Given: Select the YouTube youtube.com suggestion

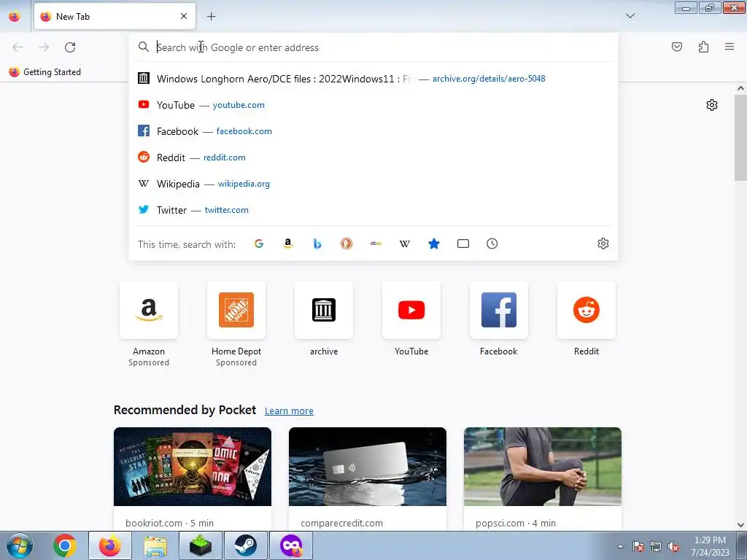Looking at the screenshot, I should coord(373,105).
